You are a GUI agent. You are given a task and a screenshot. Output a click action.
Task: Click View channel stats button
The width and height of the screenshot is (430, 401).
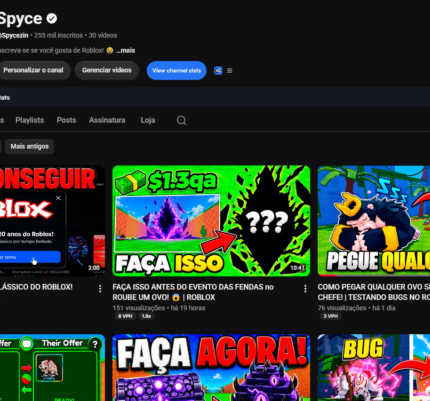(177, 70)
